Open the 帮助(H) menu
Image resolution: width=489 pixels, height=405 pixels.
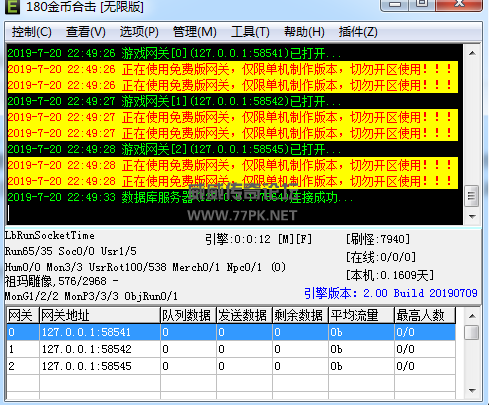point(304,32)
